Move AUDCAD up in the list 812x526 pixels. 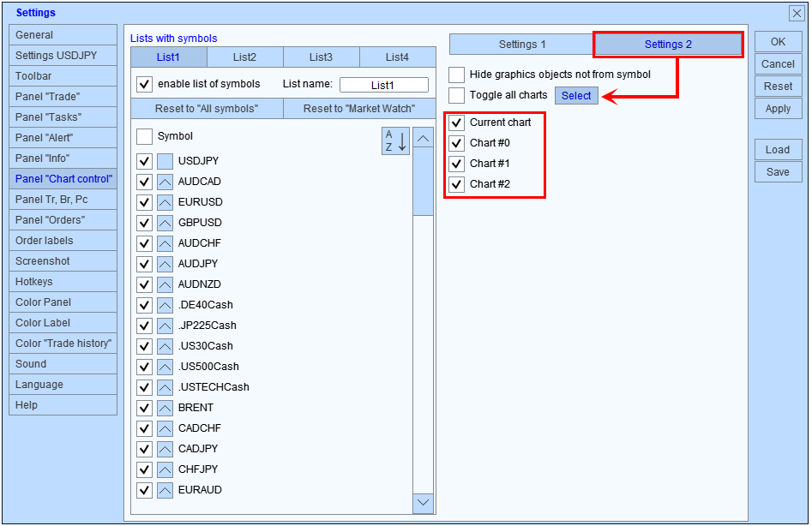point(165,182)
